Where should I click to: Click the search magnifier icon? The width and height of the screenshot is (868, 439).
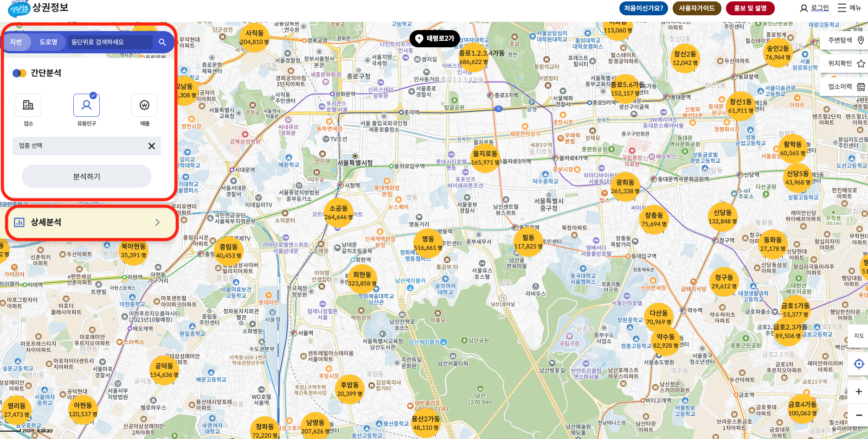[162, 42]
